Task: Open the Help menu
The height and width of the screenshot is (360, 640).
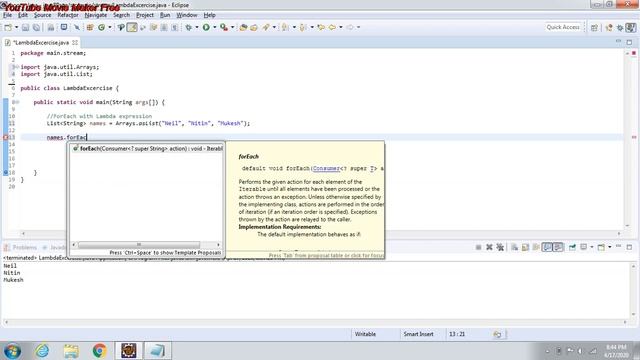Action: [x=209, y=15]
